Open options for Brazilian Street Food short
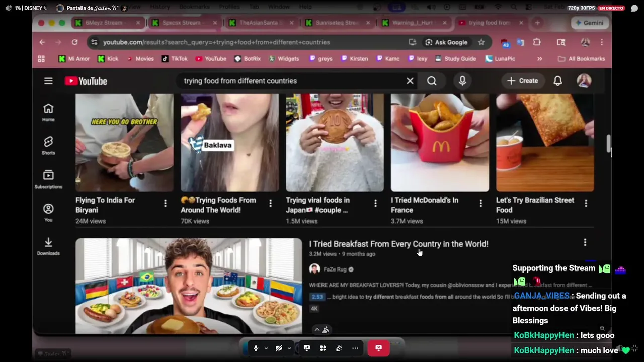The image size is (644, 362). point(586,203)
